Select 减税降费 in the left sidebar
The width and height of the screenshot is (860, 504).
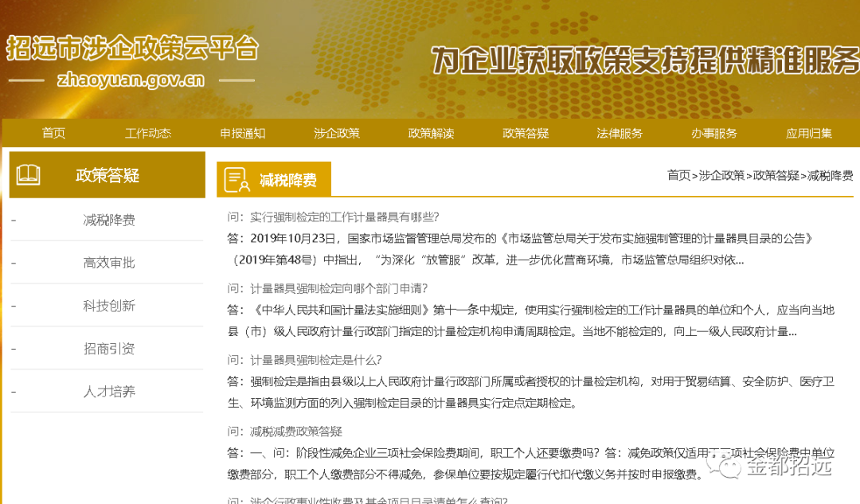(x=109, y=220)
